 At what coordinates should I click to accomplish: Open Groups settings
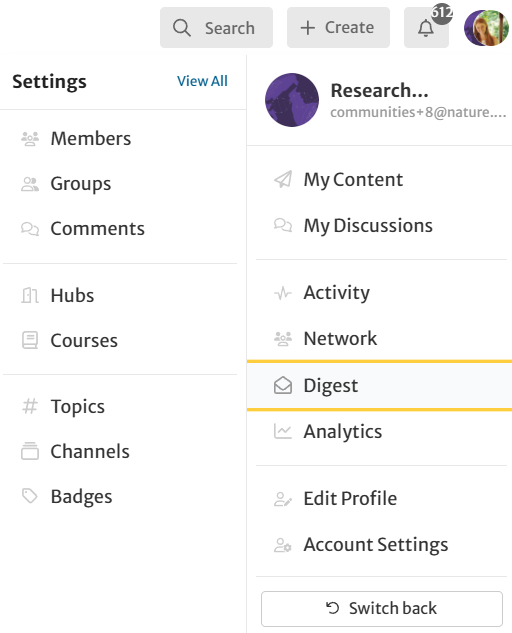pyautogui.click(x=80, y=184)
